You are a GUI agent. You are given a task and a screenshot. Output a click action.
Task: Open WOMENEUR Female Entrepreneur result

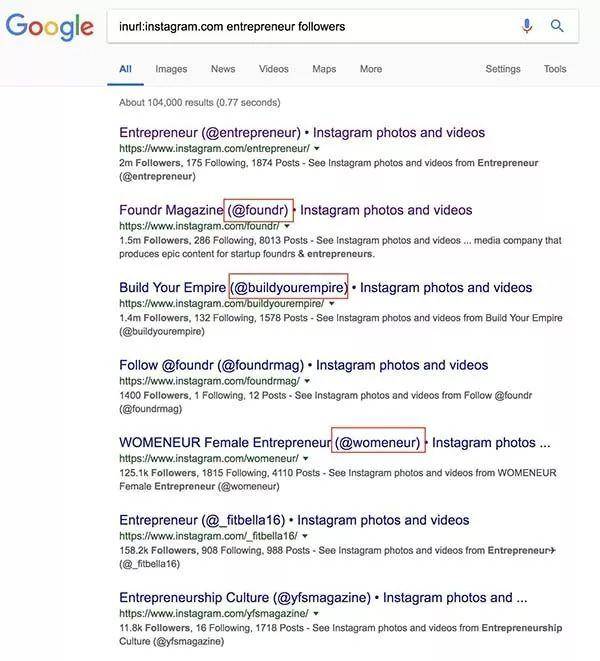coord(335,443)
